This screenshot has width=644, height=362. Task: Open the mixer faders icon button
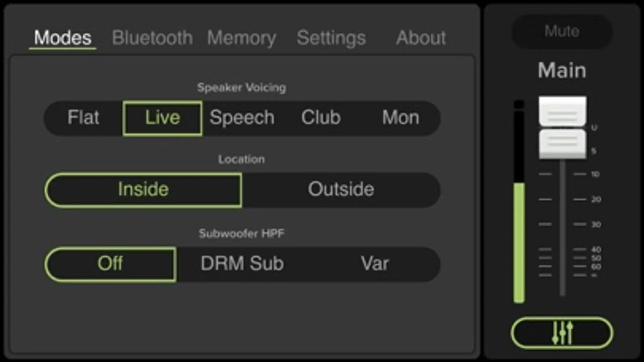point(562,333)
